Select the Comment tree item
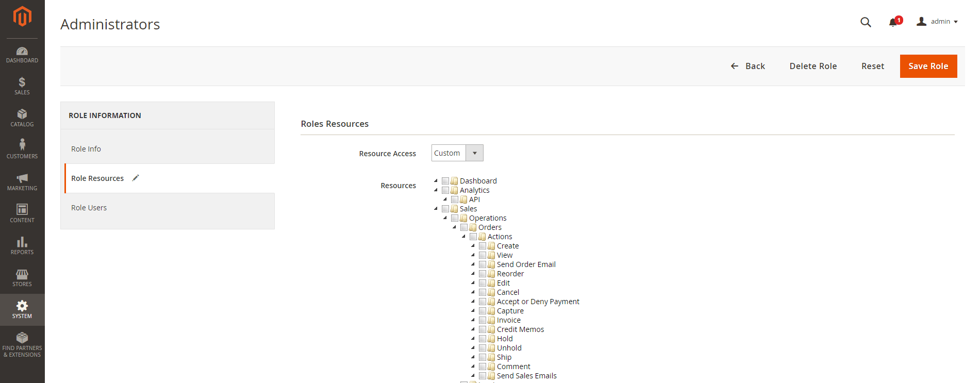The width and height of the screenshot is (980, 383). [x=513, y=367]
